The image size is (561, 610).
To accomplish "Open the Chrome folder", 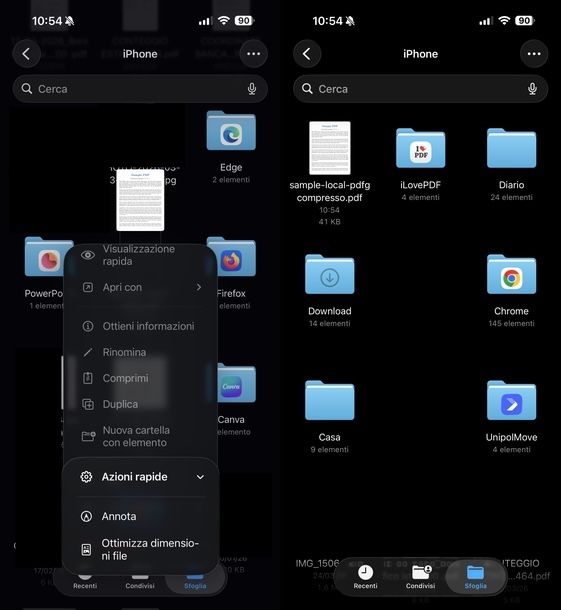I will (512, 274).
